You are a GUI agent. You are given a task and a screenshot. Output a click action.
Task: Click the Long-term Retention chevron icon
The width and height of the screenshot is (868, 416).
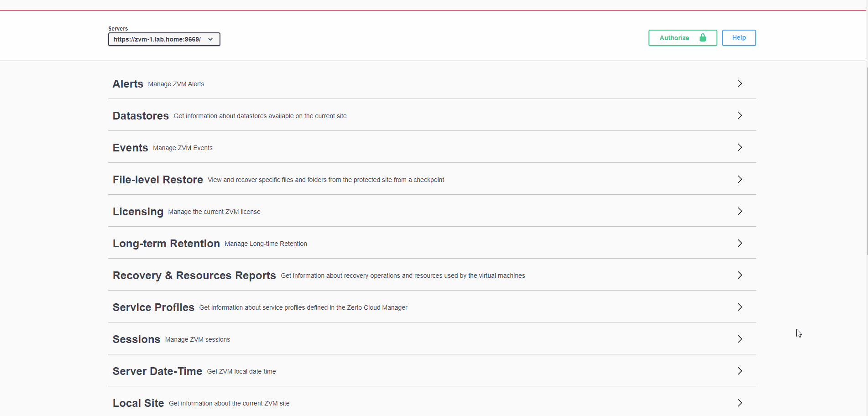pos(739,244)
